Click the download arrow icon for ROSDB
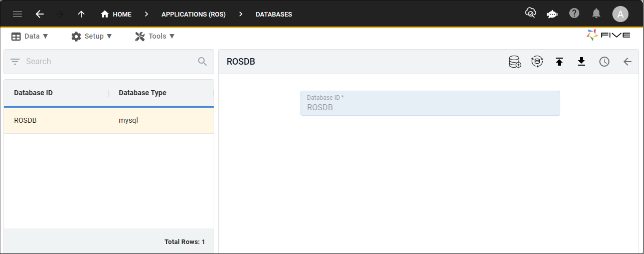Viewport: 644px width, 254px height. [581, 62]
